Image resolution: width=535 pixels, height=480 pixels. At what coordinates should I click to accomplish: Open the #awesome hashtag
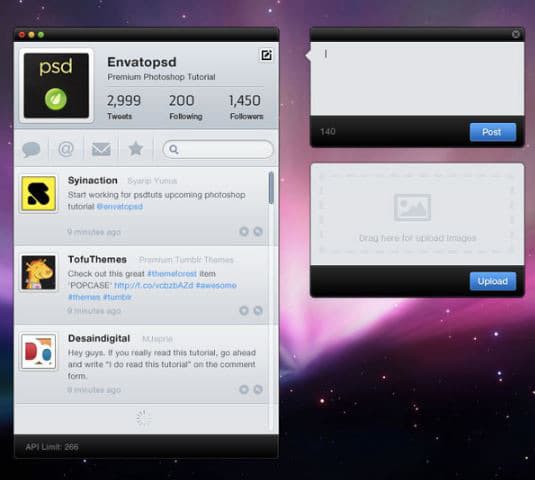(216, 285)
